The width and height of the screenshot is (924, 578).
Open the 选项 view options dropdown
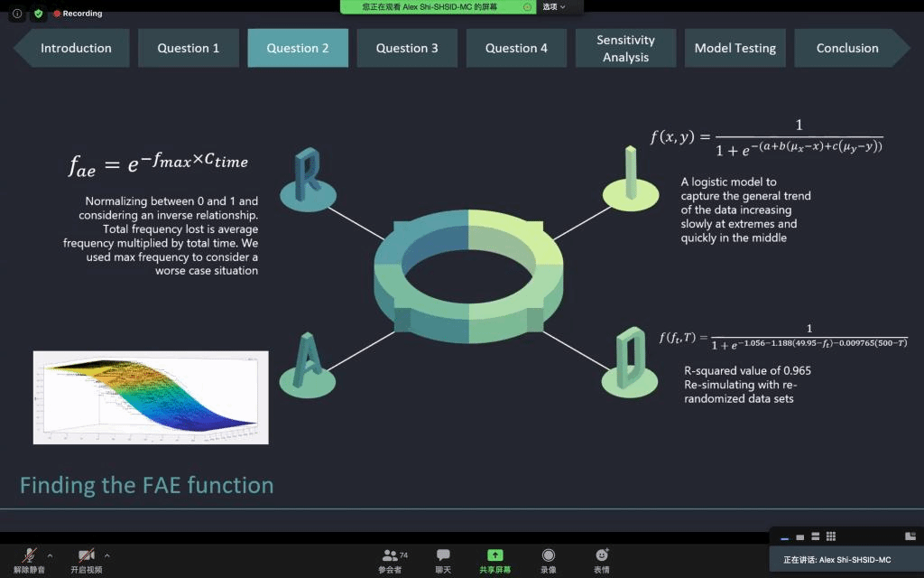[x=553, y=7]
